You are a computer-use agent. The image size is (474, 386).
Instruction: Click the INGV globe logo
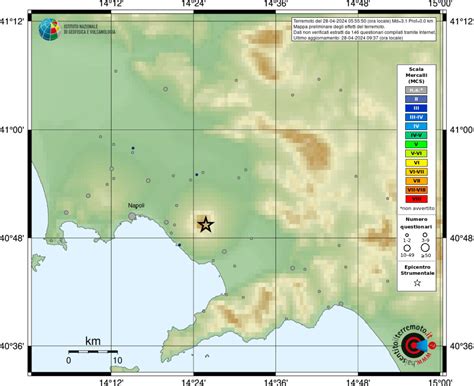point(49,29)
